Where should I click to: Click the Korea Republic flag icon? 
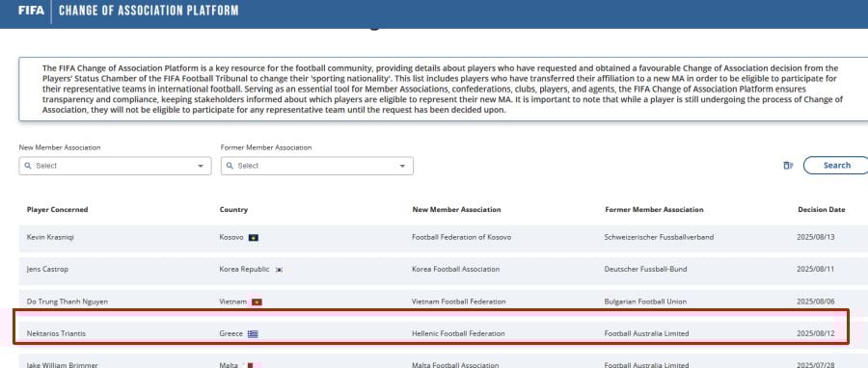[279, 270]
